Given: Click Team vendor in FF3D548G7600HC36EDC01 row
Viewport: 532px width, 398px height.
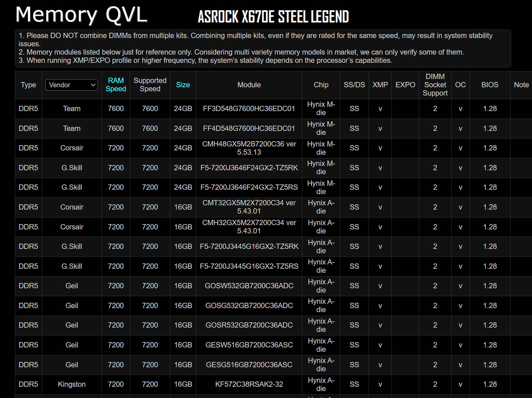Looking at the screenshot, I should 72,109.
